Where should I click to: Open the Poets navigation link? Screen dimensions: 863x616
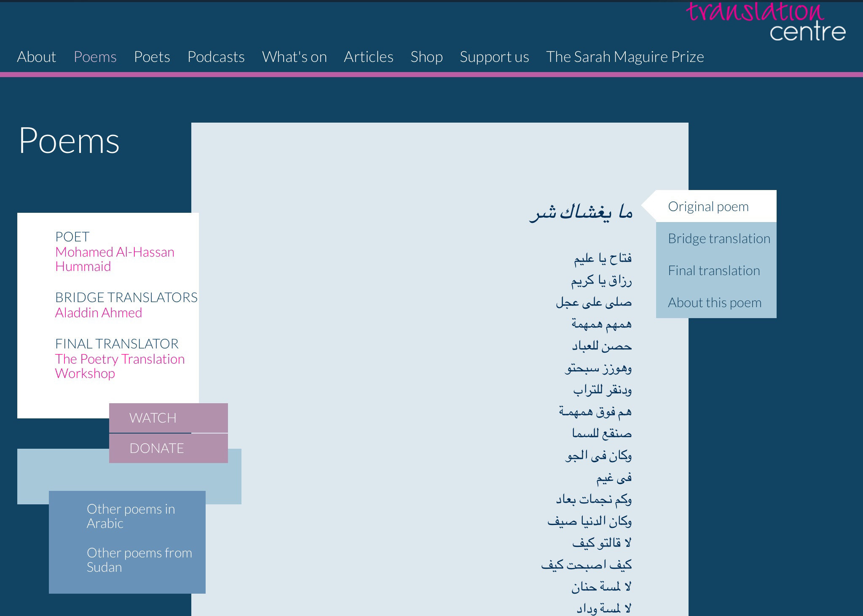click(152, 57)
